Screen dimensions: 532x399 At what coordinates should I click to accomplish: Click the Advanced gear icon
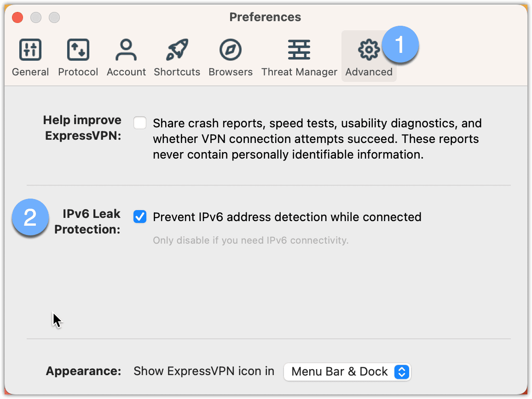click(369, 49)
